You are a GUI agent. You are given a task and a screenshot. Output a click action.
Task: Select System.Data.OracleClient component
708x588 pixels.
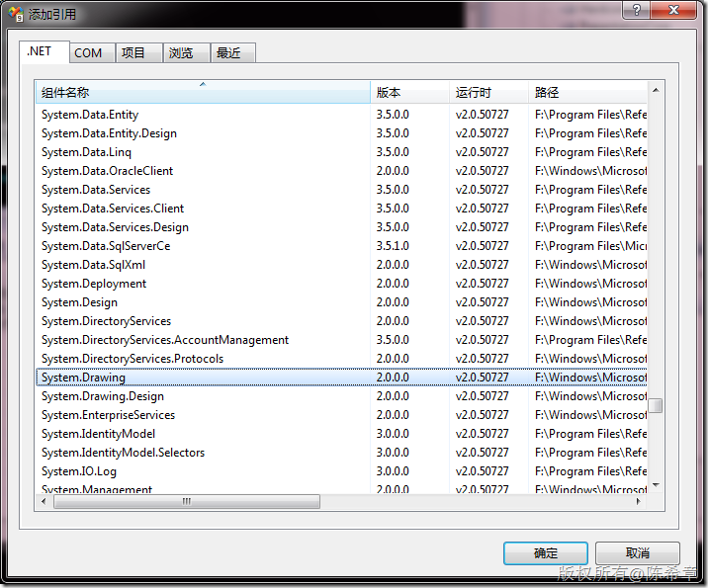click(x=341, y=171)
